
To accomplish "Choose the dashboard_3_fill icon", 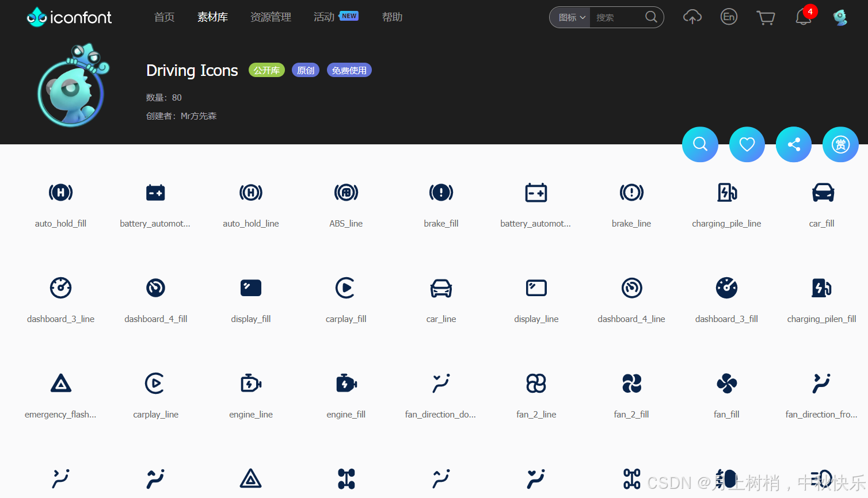I will [727, 288].
